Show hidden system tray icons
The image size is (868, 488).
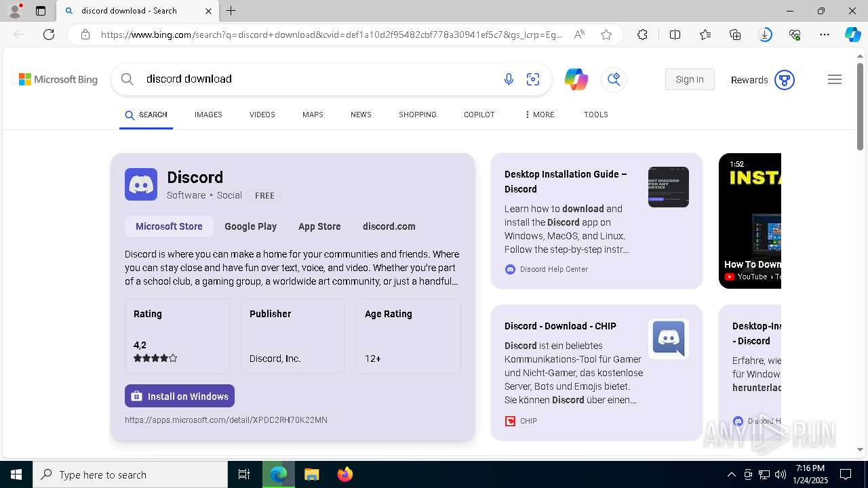[732, 474]
